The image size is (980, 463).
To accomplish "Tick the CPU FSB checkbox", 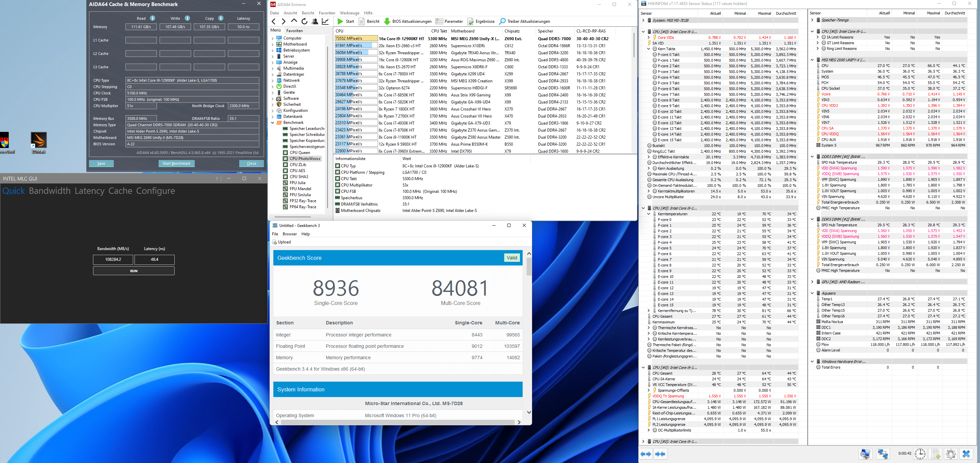I will point(338,191).
